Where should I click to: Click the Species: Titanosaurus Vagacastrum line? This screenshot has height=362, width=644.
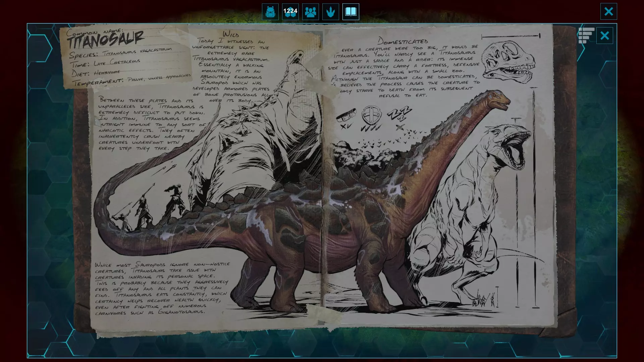(x=121, y=53)
